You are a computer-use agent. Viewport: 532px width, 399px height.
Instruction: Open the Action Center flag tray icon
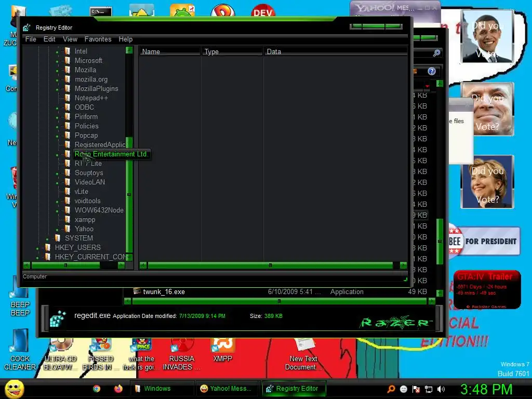point(416,389)
